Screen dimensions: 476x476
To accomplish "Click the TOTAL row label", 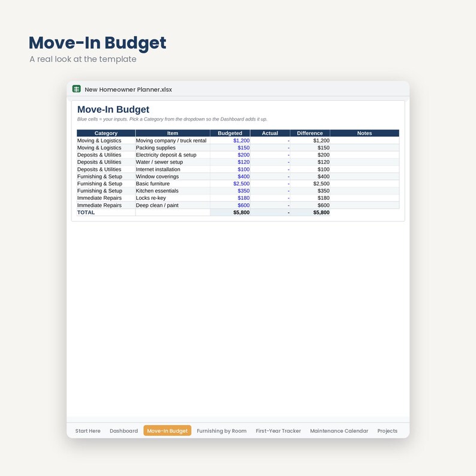I will point(106,212).
